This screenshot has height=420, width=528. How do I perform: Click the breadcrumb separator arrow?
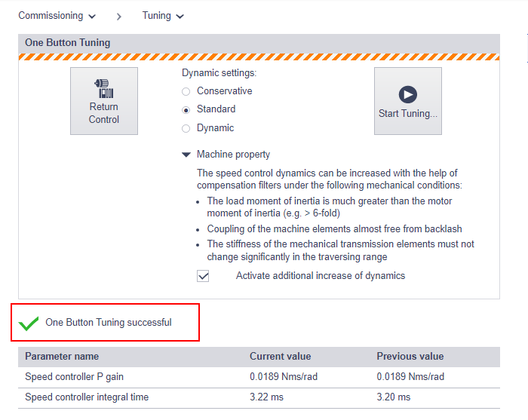(x=119, y=17)
